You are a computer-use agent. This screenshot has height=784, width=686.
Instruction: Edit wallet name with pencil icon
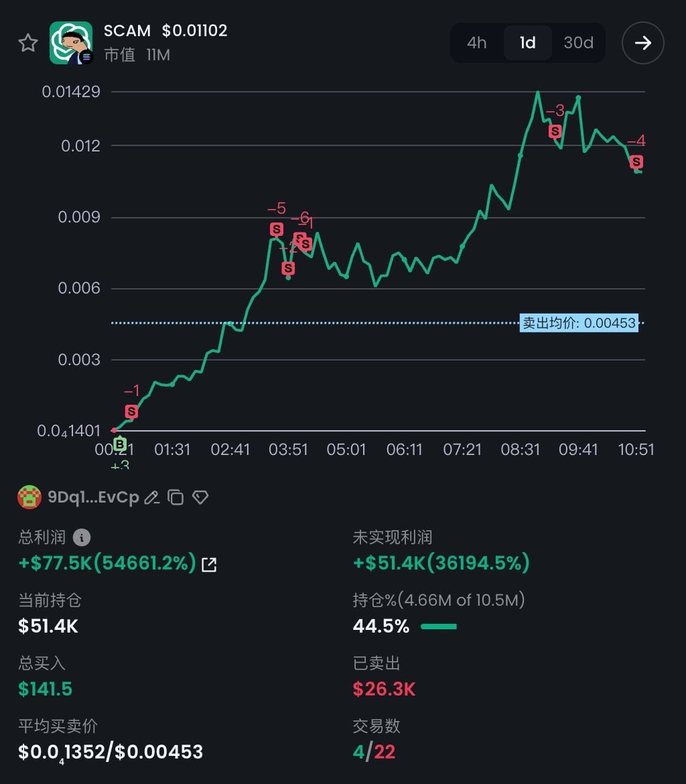coord(151,497)
